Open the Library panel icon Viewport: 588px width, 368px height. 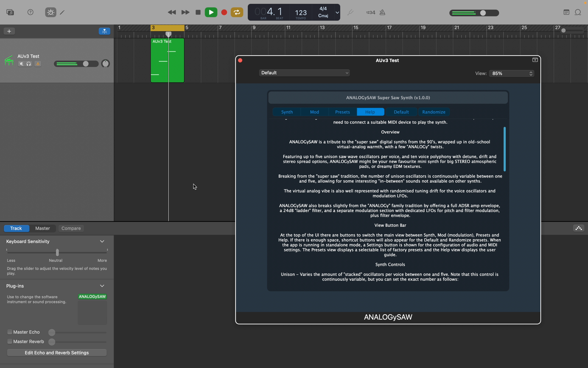(10, 12)
